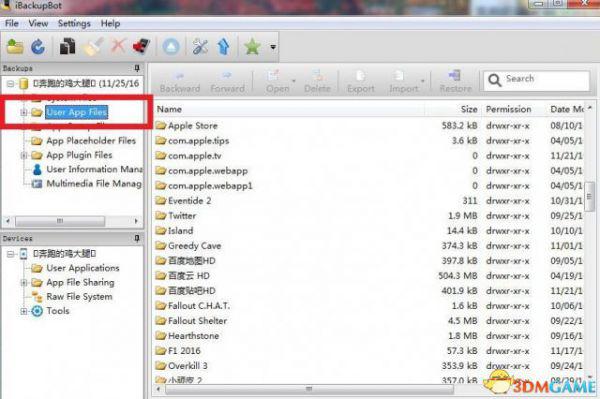Image resolution: width=600 pixels, height=399 pixels.
Task: Open dropdown arrow beside the green star
Action: 273,47
